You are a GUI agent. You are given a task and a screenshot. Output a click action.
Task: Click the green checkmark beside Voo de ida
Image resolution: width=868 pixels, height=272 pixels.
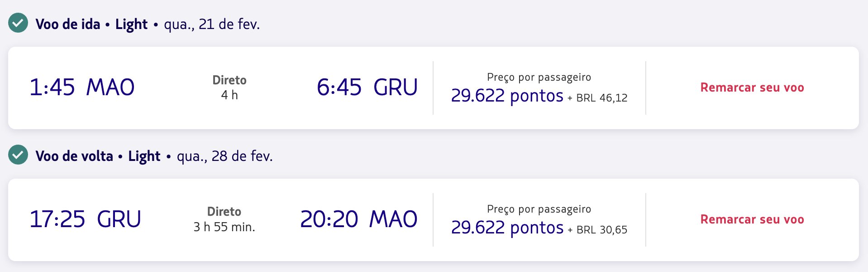pyautogui.click(x=18, y=23)
